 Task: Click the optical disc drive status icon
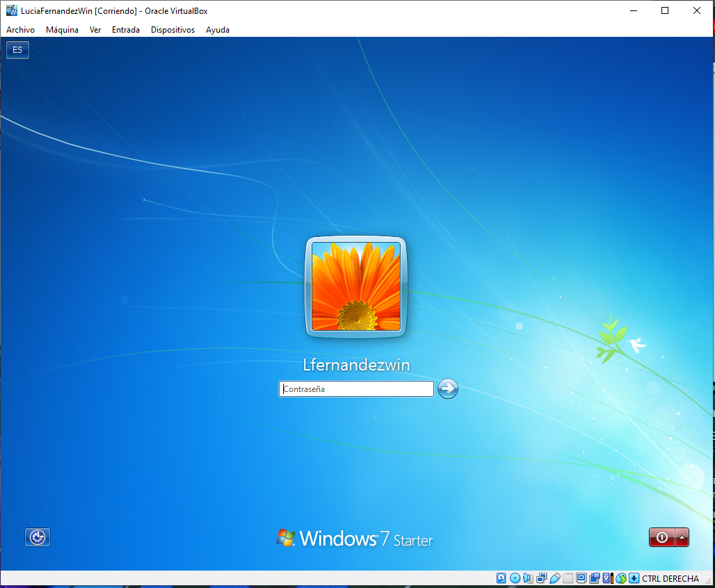pos(515,578)
